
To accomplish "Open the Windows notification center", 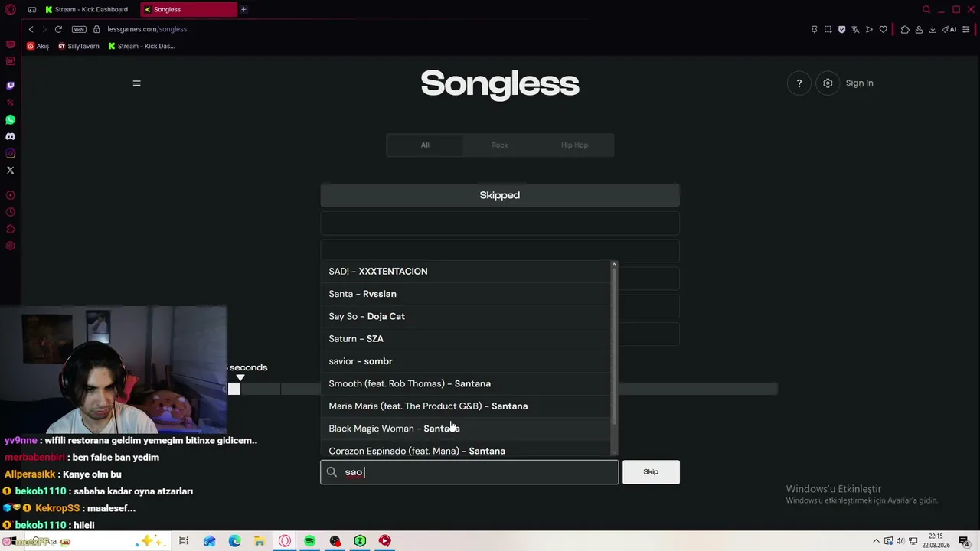I will point(964,541).
